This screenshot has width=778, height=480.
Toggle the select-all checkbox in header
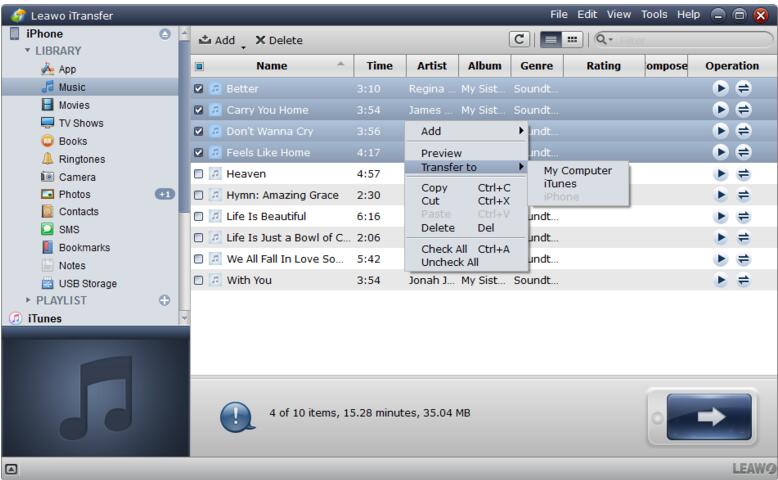(199, 67)
